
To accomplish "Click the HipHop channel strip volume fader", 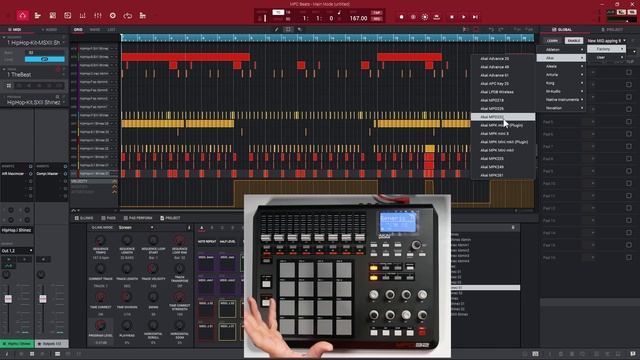I will pyautogui.click(x=8, y=299).
